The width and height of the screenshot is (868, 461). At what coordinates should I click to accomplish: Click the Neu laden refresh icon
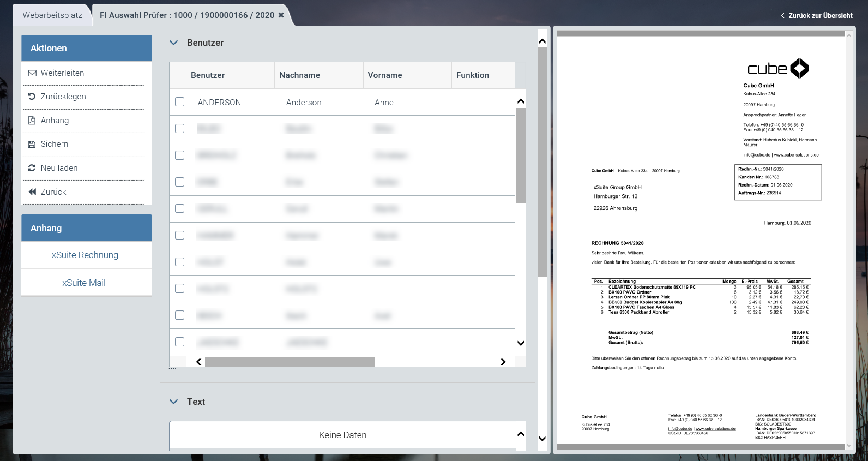point(32,168)
